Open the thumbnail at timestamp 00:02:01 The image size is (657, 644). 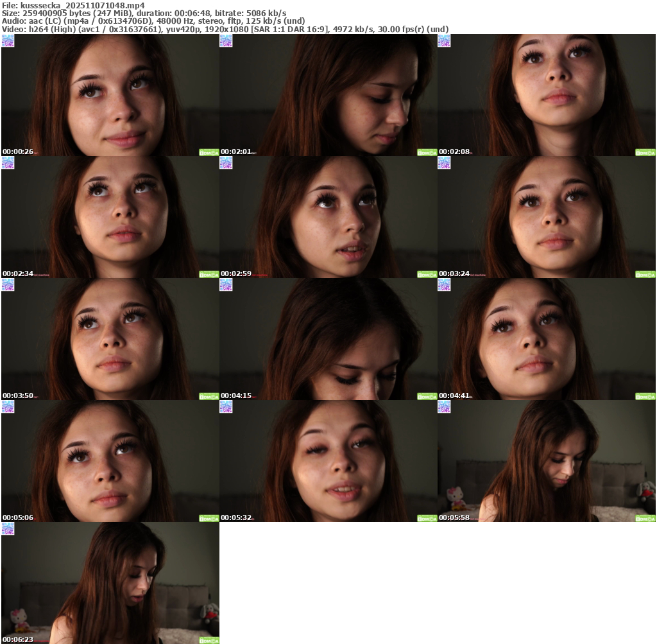click(x=328, y=94)
